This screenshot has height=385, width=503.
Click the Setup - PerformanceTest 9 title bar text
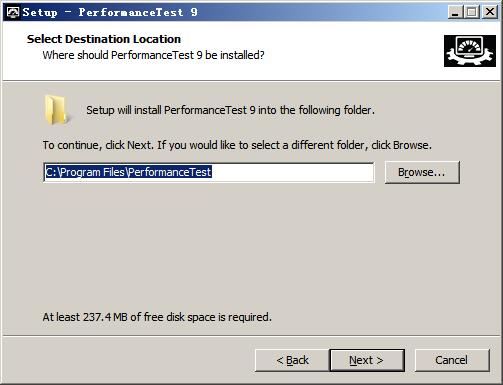click(x=110, y=12)
